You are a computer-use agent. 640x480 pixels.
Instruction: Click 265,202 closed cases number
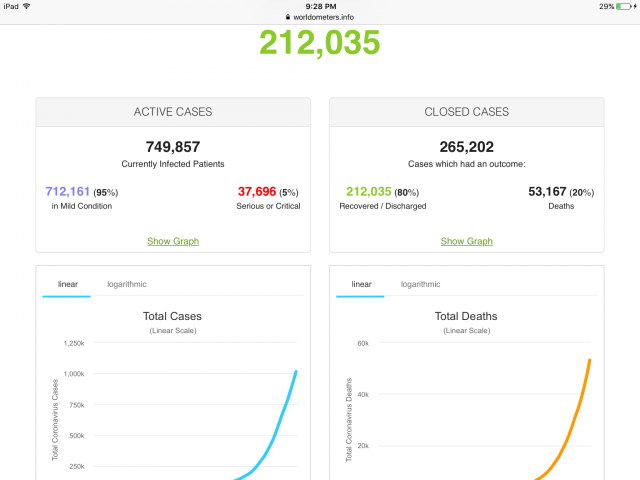pos(467,147)
